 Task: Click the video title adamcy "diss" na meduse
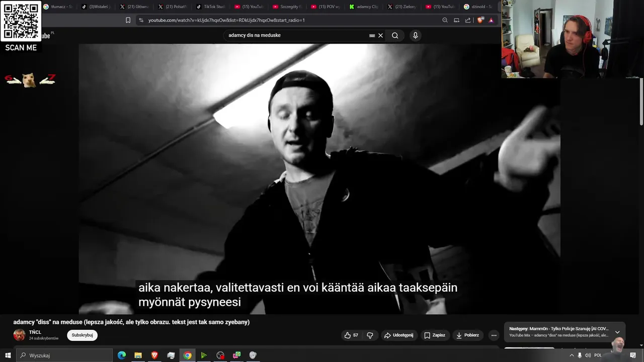[x=131, y=322]
